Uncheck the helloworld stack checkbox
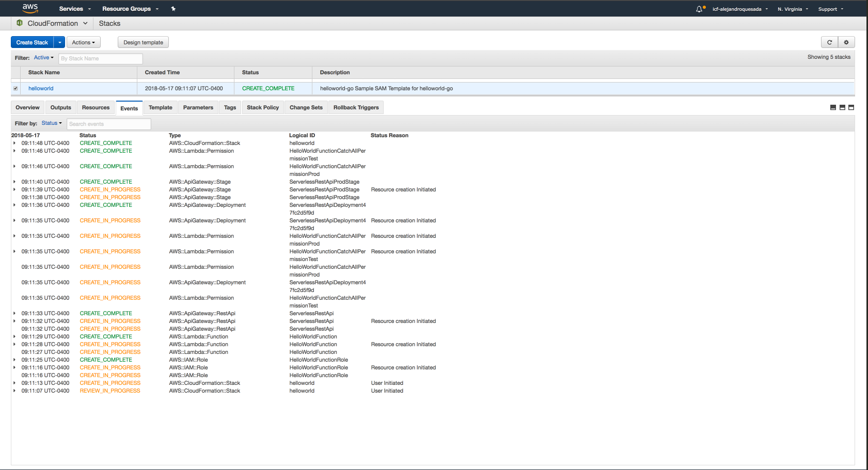The width and height of the screenshot is (868, 470). [15, 89]
